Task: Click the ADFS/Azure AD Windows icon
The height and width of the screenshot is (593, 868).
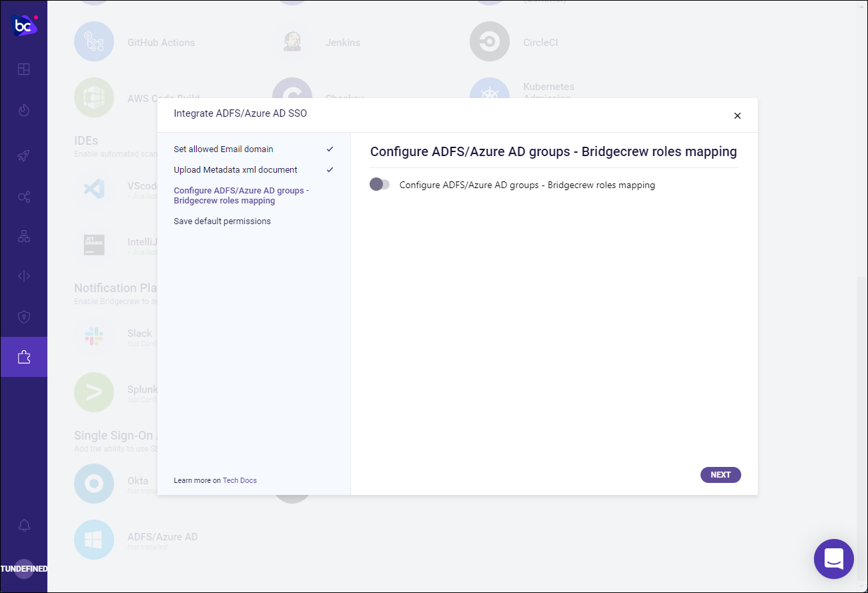Action: click(94, 540)
